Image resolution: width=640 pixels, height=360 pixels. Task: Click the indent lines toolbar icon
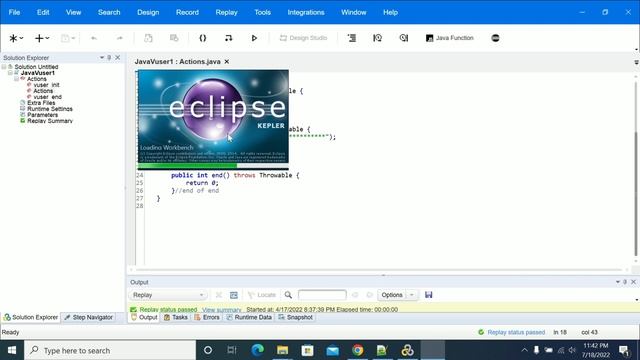(351, 38)
